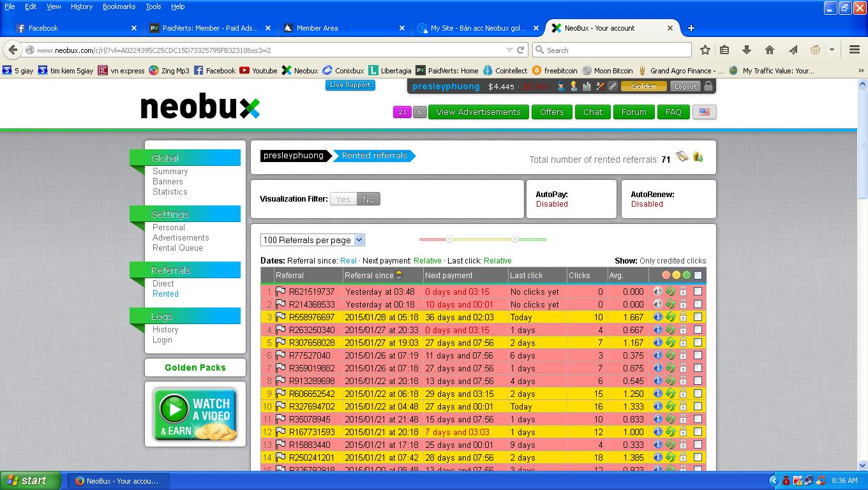Screen dimensions: 868x490
Task: Tick the checkbox for referral R214368533
Action: click(x=698, y=304)
